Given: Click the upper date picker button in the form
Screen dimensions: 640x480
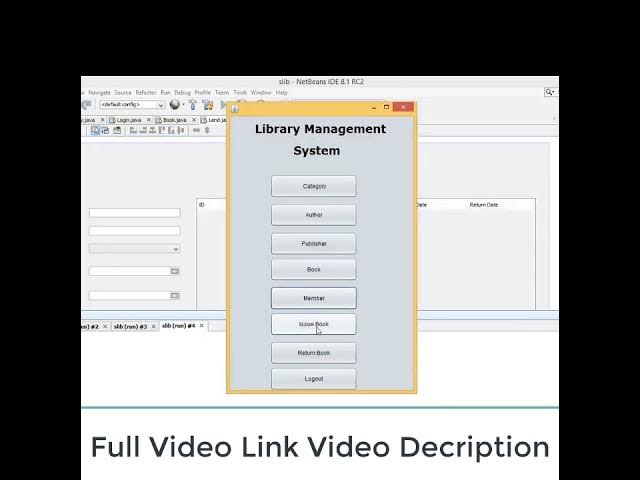Looking at the screenshot, I should tap(175, 271).
